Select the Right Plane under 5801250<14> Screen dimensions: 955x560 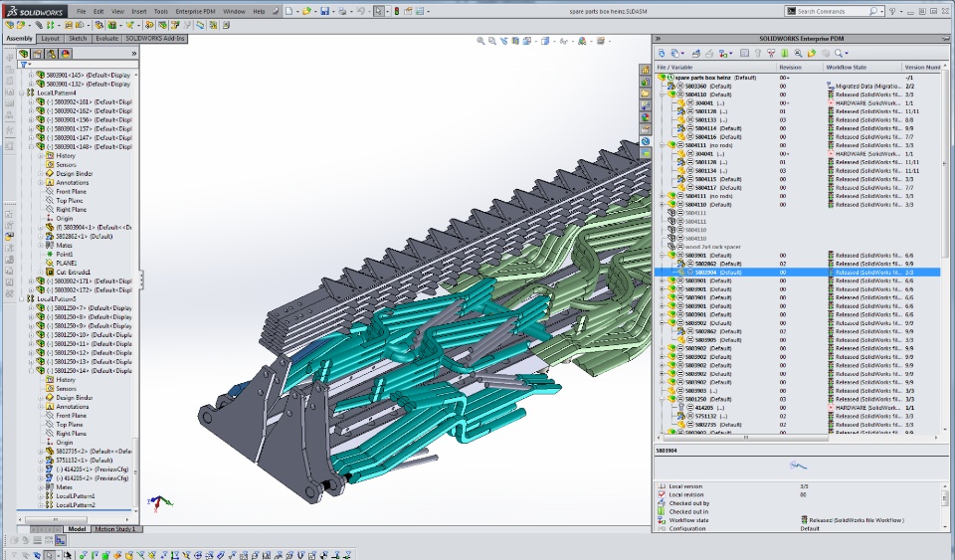point(71,434)
